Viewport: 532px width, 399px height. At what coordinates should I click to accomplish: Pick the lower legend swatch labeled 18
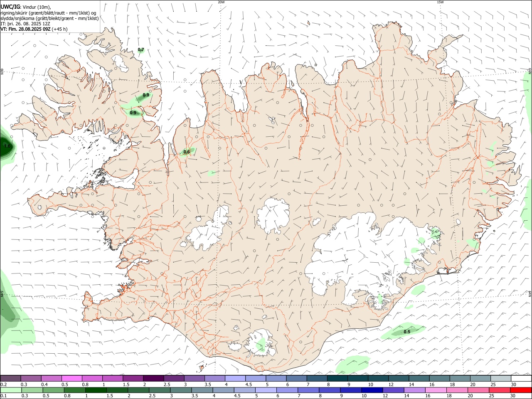457,390
